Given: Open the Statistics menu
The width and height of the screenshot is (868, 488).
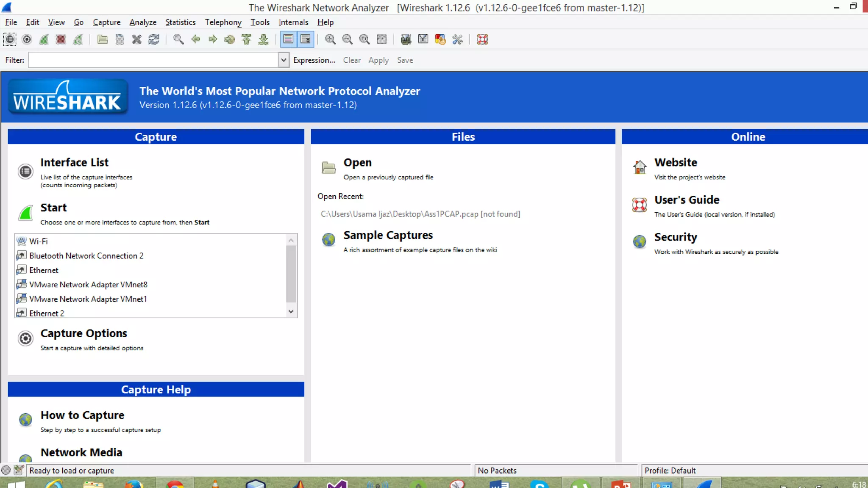Looking at the screenshot, I should coord(180,22).
